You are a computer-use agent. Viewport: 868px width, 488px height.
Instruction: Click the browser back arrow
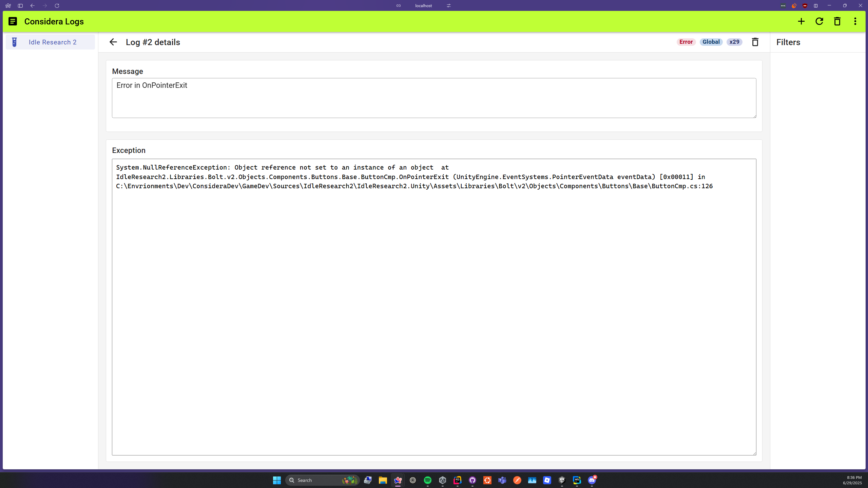[33, 6]
